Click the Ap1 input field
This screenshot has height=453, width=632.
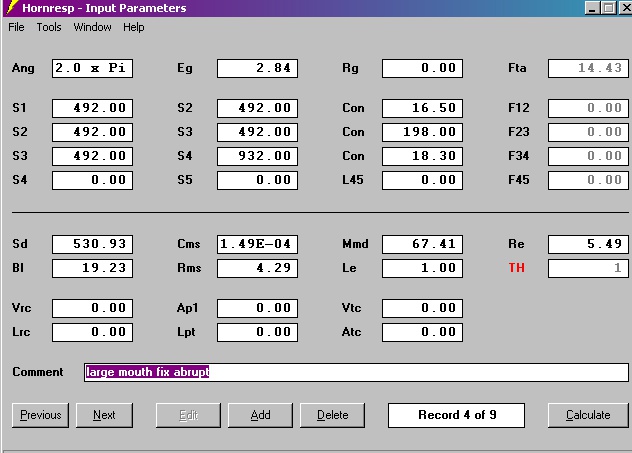[x=258, y=308]
